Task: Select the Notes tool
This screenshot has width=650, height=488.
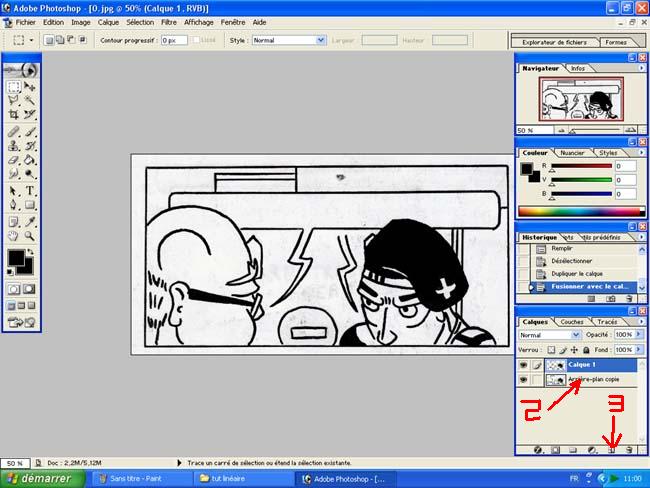Action: (x=14, y=222)
